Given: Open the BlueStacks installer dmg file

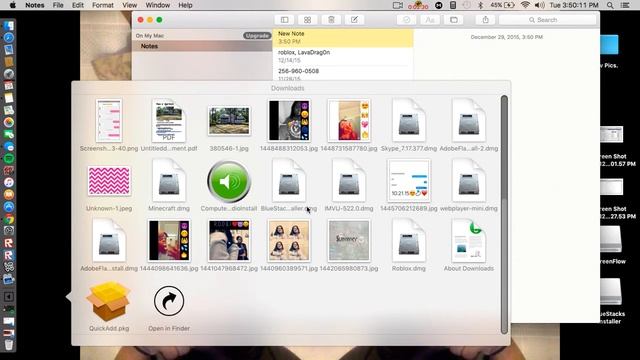Looking at the screenshot, I should click(x=289, y=185).
